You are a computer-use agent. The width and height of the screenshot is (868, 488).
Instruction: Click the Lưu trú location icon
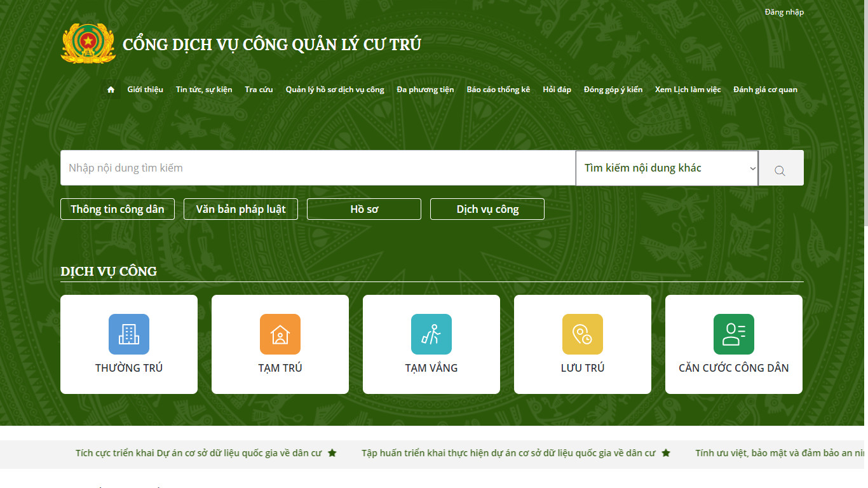[x=583, y=334]
